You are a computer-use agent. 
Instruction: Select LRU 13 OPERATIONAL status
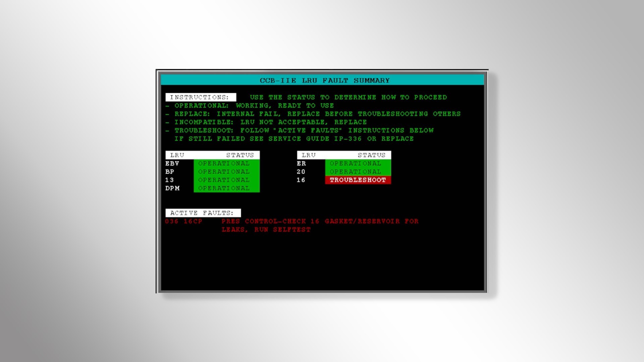point(226,180)
